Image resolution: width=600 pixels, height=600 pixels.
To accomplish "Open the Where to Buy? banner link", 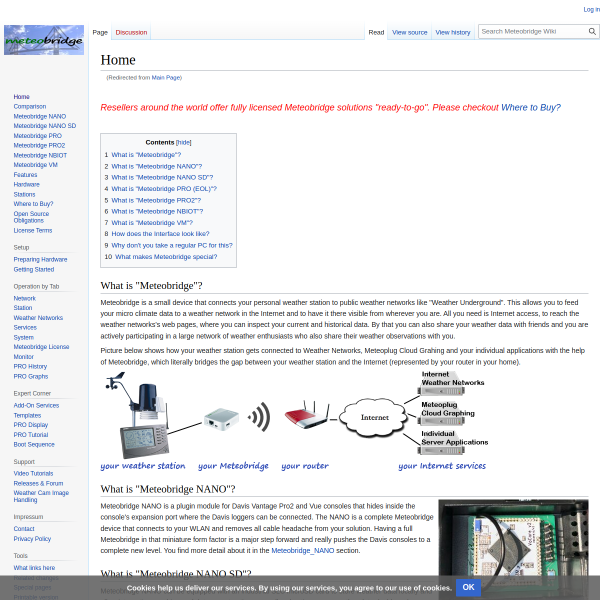I will coord(531,108).
